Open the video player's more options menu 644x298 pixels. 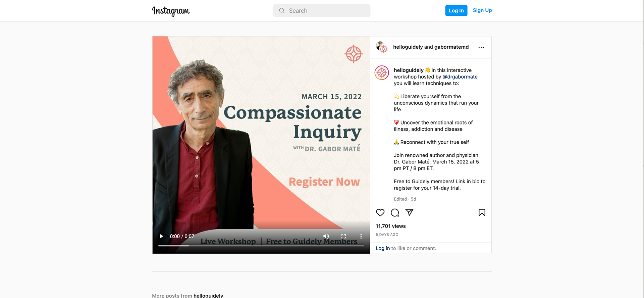[361, 236]
